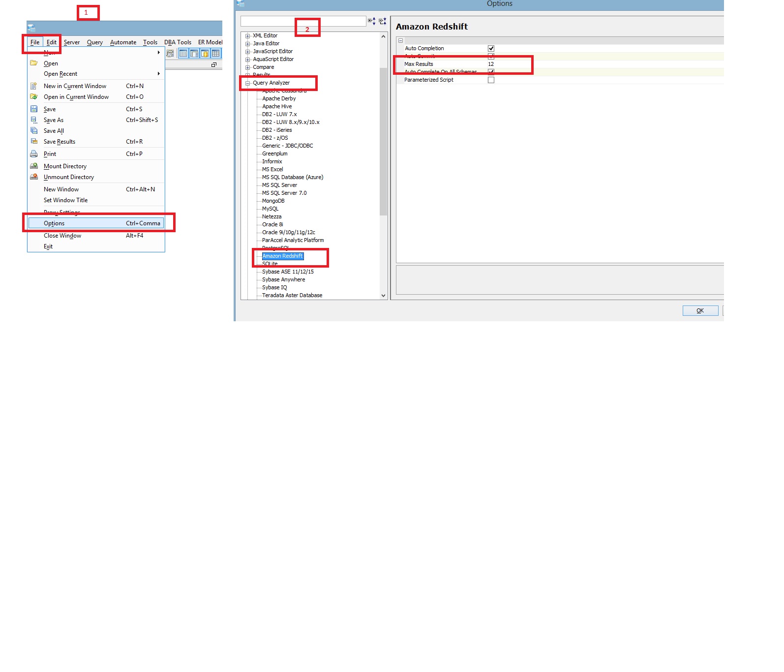
Task: Click the Mount Directory drive icon
Action: 34,166
